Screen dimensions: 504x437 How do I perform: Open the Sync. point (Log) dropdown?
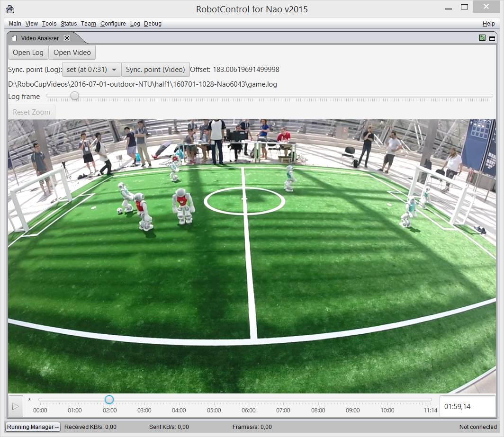(91, 70)
